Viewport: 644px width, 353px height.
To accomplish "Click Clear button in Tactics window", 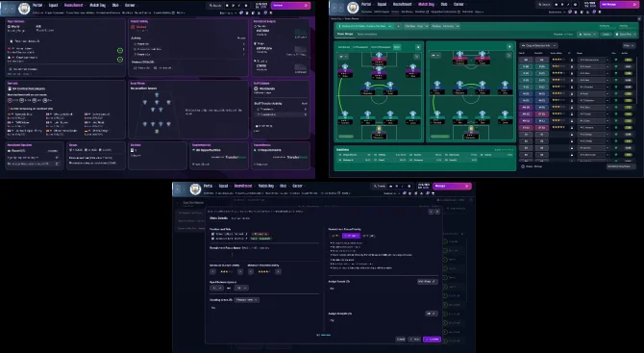I will (x=606, y=34).
